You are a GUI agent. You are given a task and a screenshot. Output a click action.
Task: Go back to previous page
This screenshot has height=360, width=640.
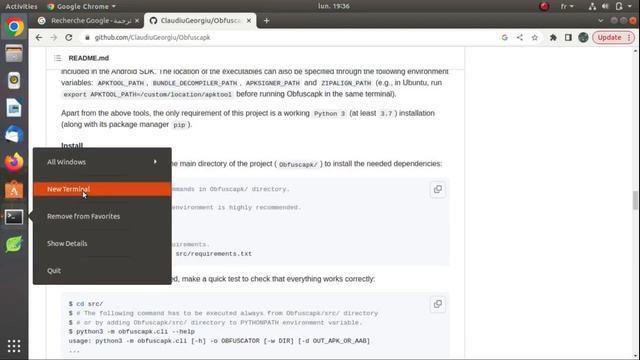click(x=39, y=38)
